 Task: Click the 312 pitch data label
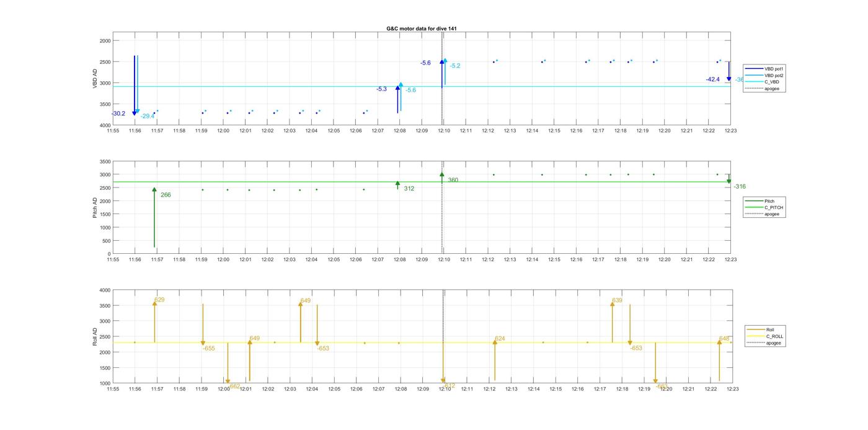click(409, 189)
